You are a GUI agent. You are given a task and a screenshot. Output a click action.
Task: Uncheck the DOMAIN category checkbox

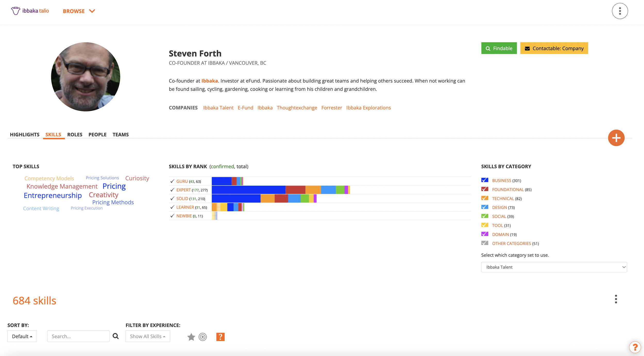(485, 234)
